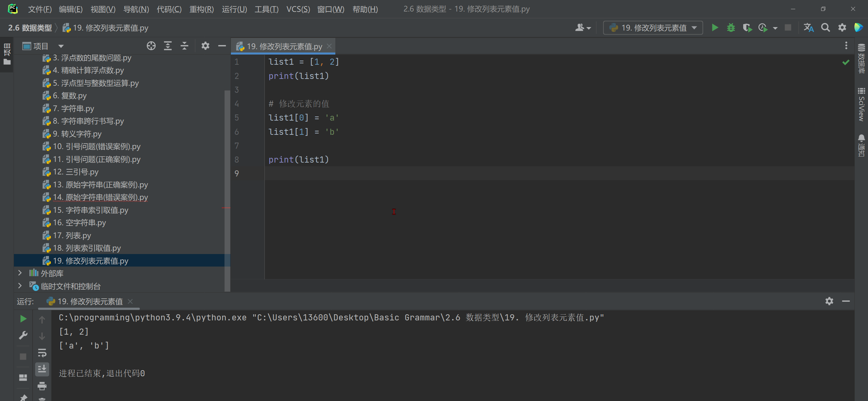Click the green inspection checkmark in editor

(846, 62)
